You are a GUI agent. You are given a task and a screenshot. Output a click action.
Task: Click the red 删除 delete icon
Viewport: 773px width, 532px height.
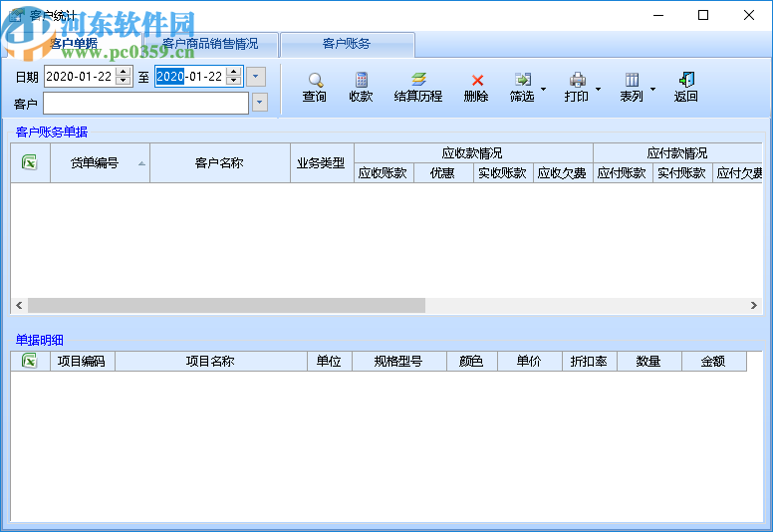[x=477, y=80]
